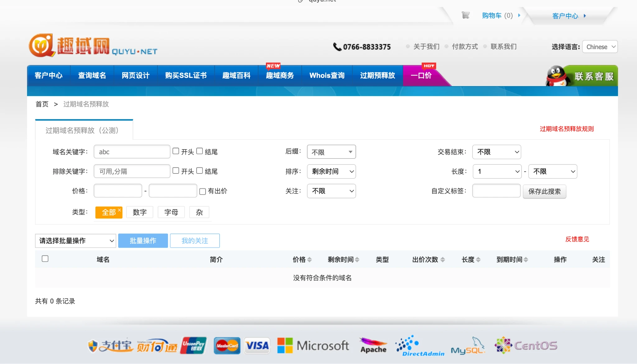Sort by remaining time column arrows
The image size is (637, 364).
coord(357,260)
